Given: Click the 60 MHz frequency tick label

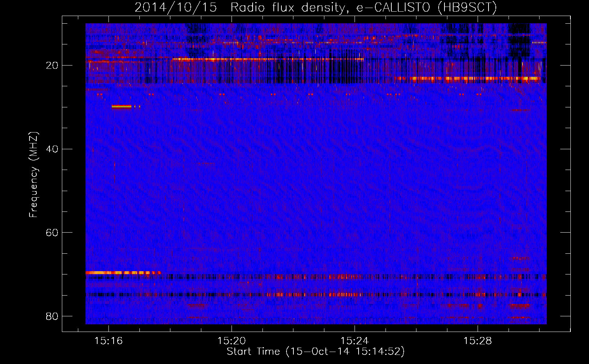Looking at the screenshot, I should [x=52, y=232].
